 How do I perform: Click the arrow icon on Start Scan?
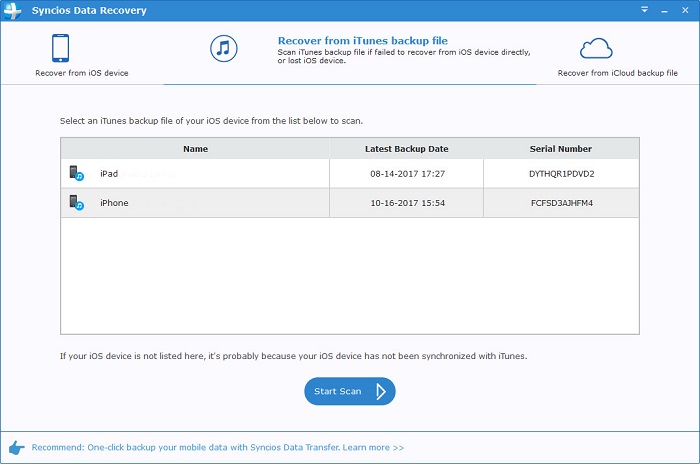click(380, 391)
